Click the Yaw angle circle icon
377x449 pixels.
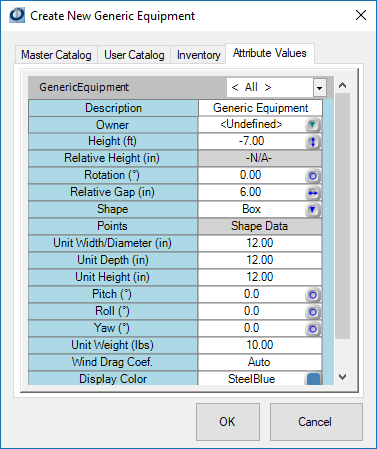tap(313, 329)
